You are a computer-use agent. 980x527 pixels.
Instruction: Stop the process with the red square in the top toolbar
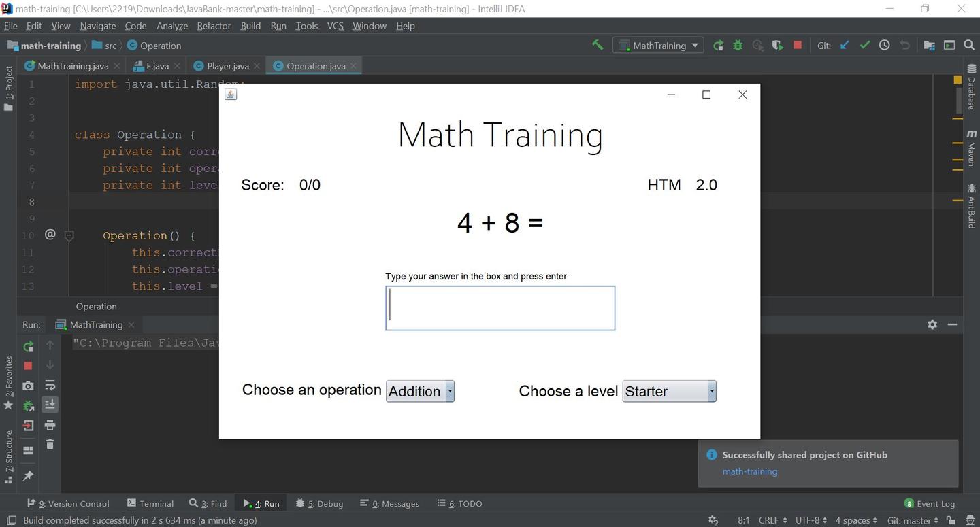pos(798,46)
